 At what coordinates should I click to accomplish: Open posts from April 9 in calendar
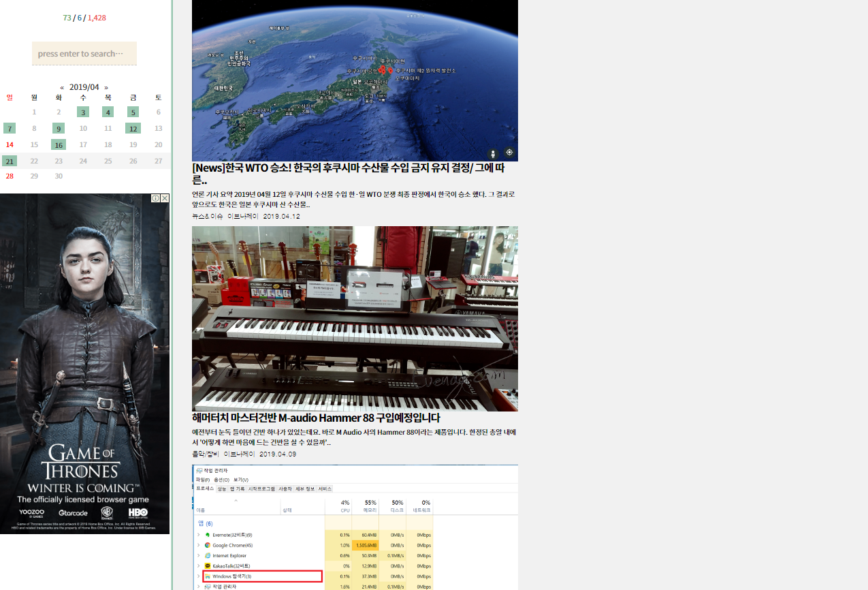(x=59, y=129)
